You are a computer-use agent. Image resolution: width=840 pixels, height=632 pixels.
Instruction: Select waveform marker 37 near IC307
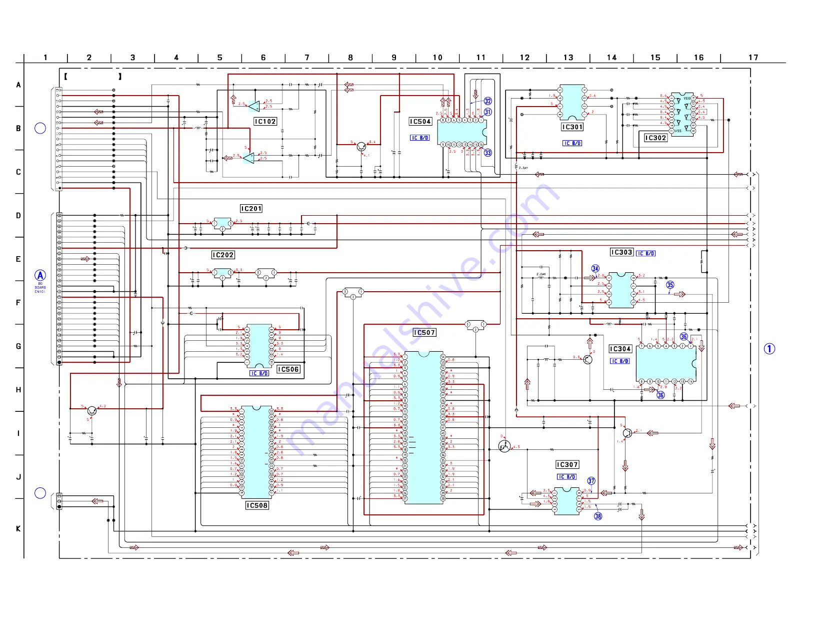[591, 481]
